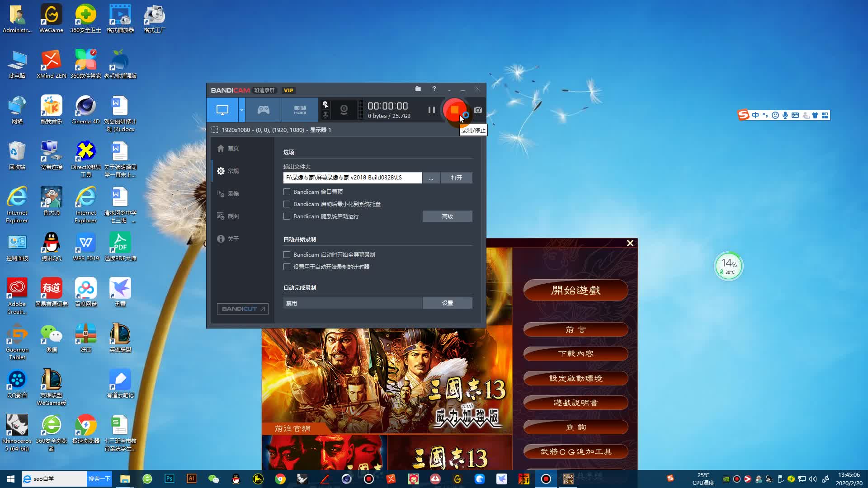868x488 pixels.
Task: Click the Adobe Creative Cloud desktop icon
Action: [17, 296]
